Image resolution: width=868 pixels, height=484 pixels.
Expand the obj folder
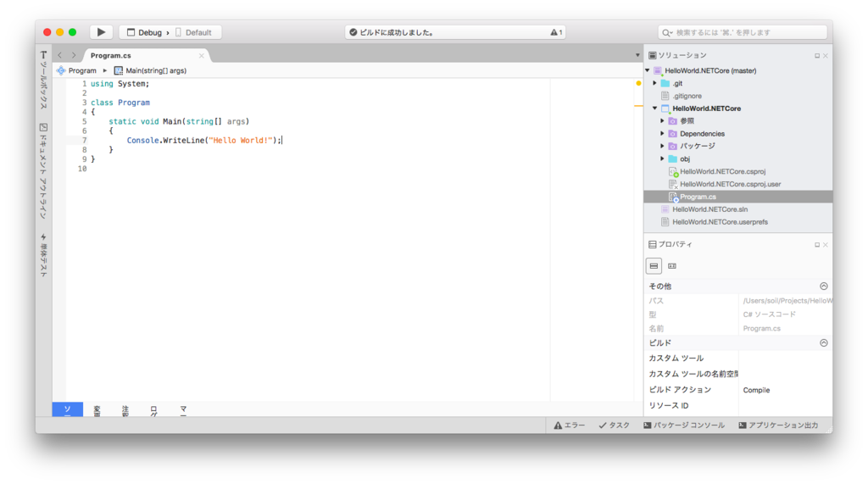[x=662, y=159]
